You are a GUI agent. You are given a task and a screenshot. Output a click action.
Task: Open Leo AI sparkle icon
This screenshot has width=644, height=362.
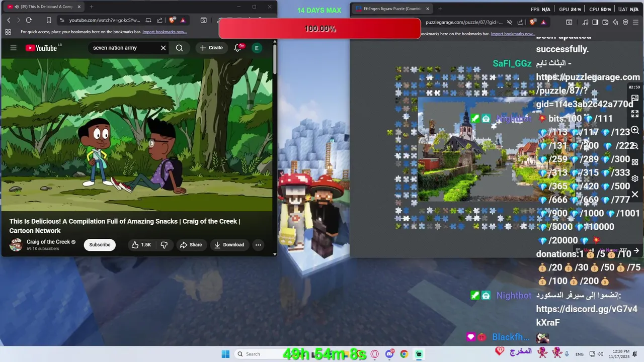(615, 22)
